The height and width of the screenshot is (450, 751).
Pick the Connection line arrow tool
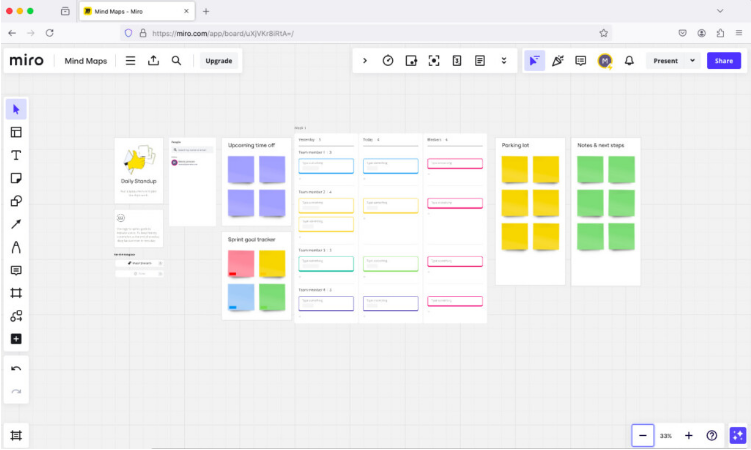point(16,224)
